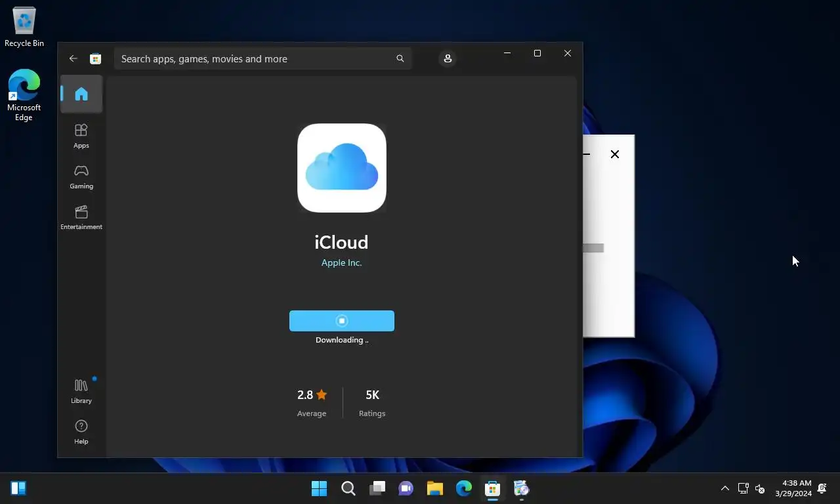Minimize the Microsoft Store window
840x504 pixels.
click(x=507, y=53)
